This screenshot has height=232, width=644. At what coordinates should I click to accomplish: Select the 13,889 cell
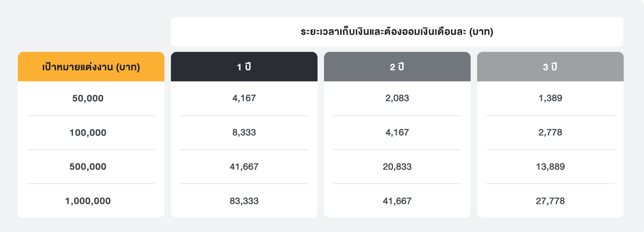[x=550, y=166]
